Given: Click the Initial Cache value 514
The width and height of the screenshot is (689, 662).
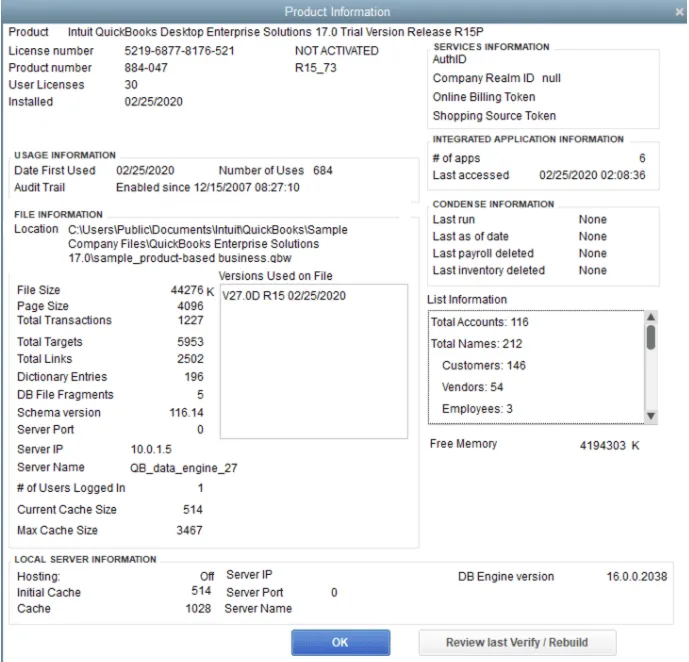Looking at the screenshot, I should pos(201,591).
